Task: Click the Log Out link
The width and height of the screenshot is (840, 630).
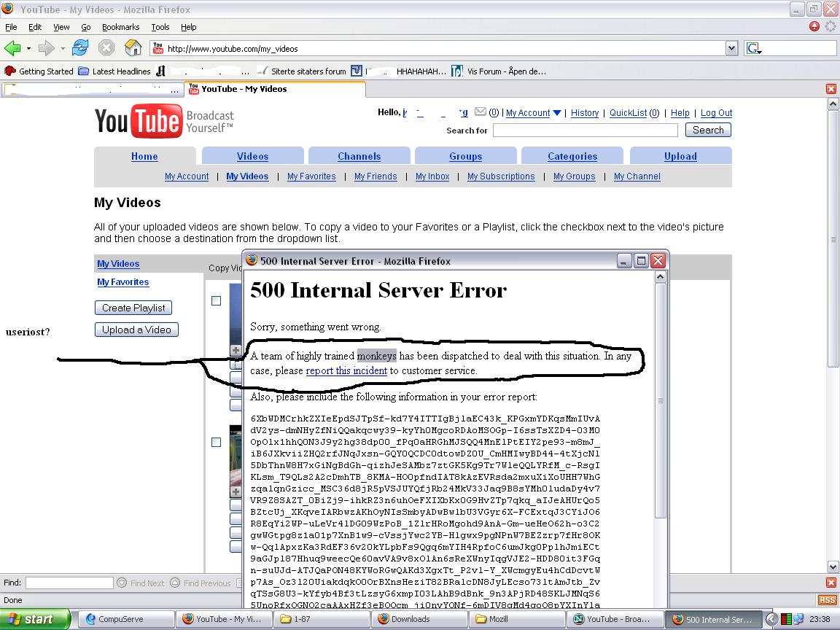Action: 716,113
